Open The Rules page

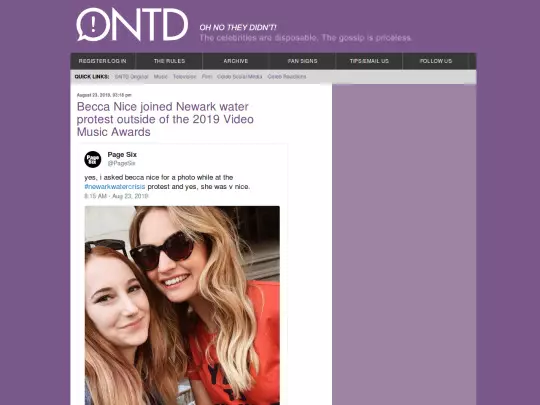click(169, 61)
